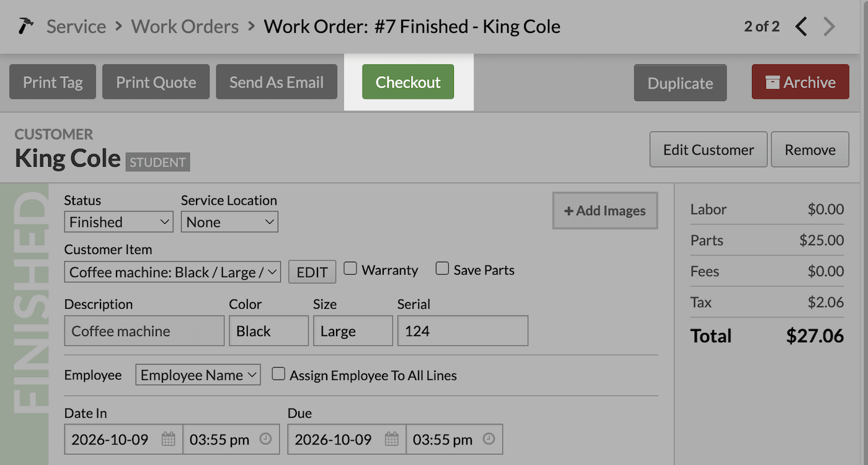Click the STUDENT tag label
Image resolution: width=868 pixels, height=465 pixels.
pyautogui.click(x=158, y=162)
